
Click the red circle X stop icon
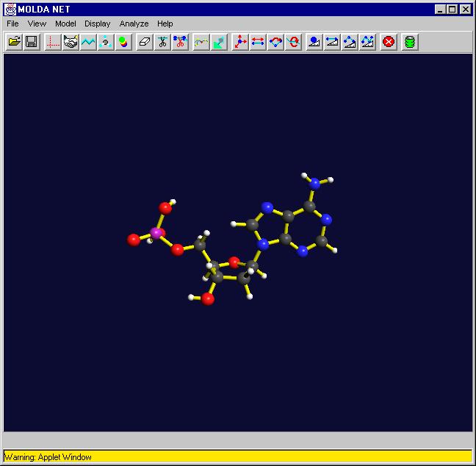click(389, 42)
